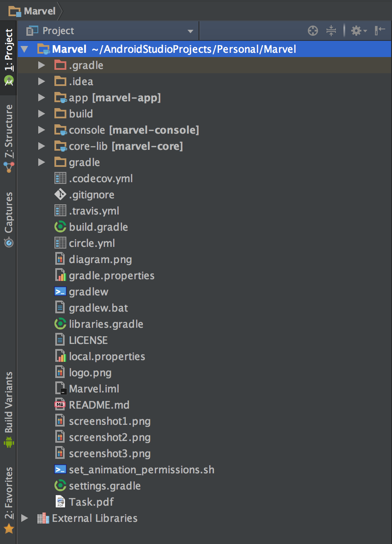Click the Marvel breadcrumb in navigation bar
Viewport: 392px width, 544px height.
tap(33, 11)
